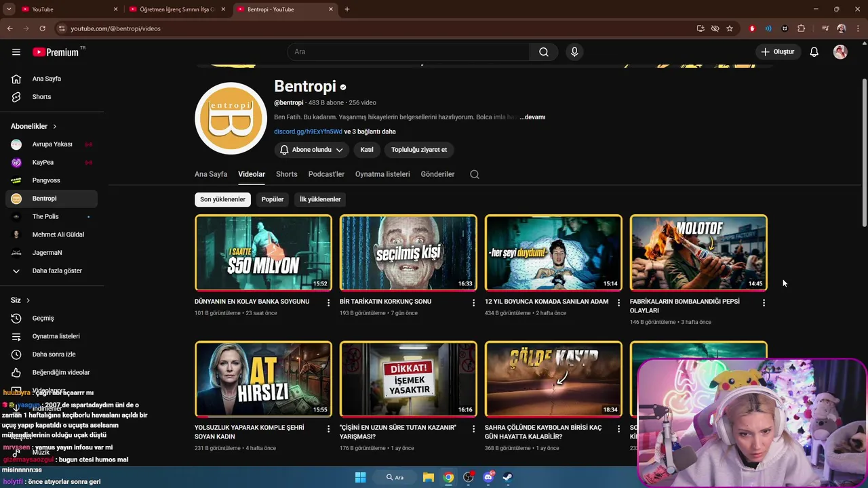Switch to channel Ana Sayfa tab
Image resolution: width=868 pixels, height=488 pixels.
click(211, 174)
